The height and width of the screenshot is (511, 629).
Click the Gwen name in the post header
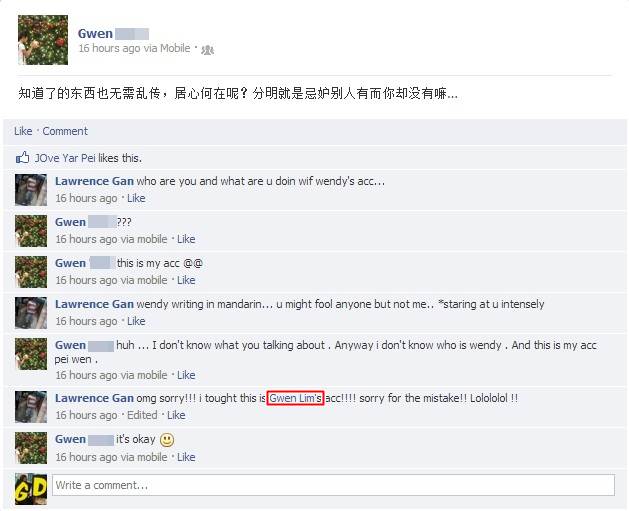click(95, 34)
